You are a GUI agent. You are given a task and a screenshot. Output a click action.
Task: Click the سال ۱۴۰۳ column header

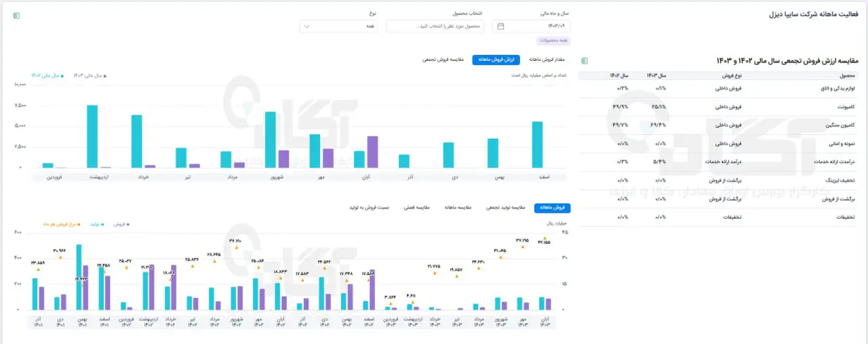(x=656, y=75)
